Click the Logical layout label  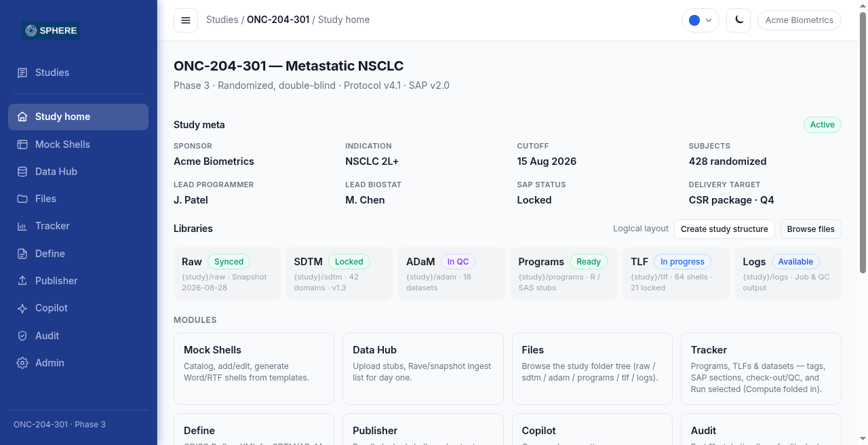tap(641, 229)
